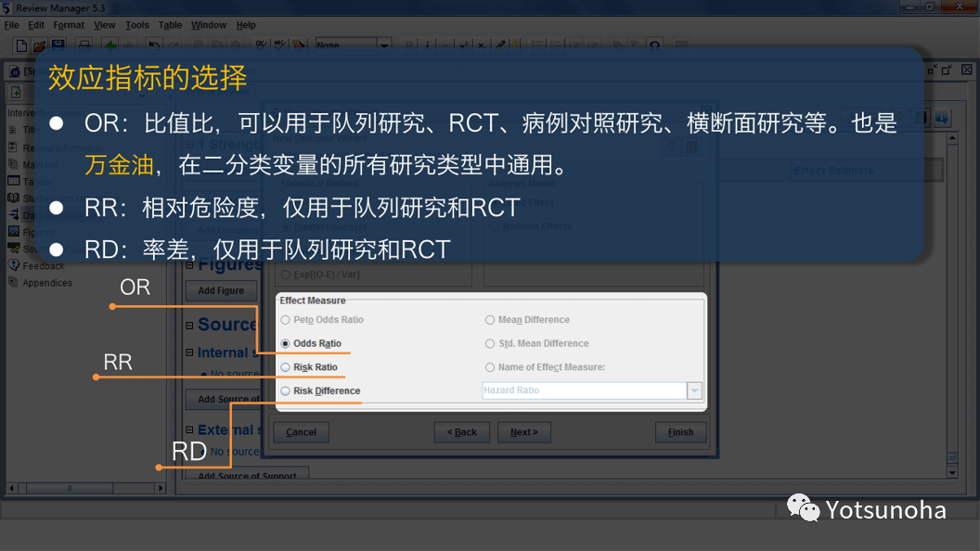This screenshot has height=551, width=980.
Task: Save the review using the toolbar icon
Action: pyautogui.click(x=59, y=44)
